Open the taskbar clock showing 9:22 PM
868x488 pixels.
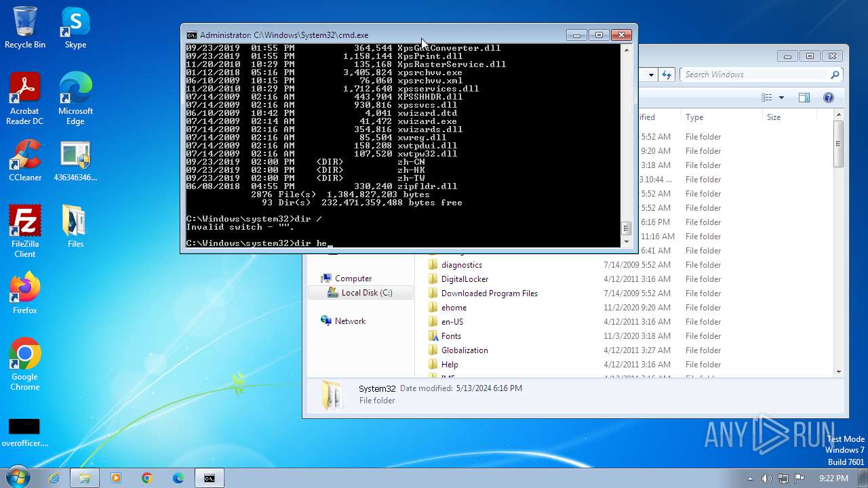pos(833,479)
